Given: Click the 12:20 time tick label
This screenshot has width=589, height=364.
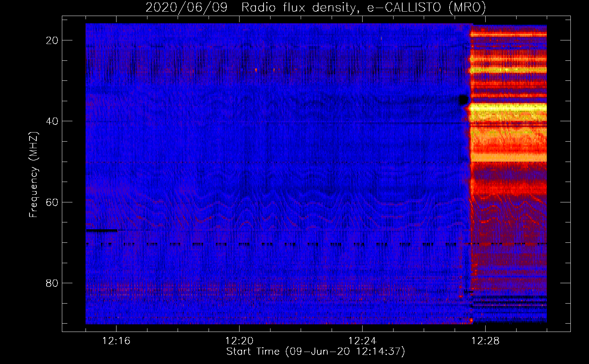Looking at the screenshot, I should coord(239,341).
